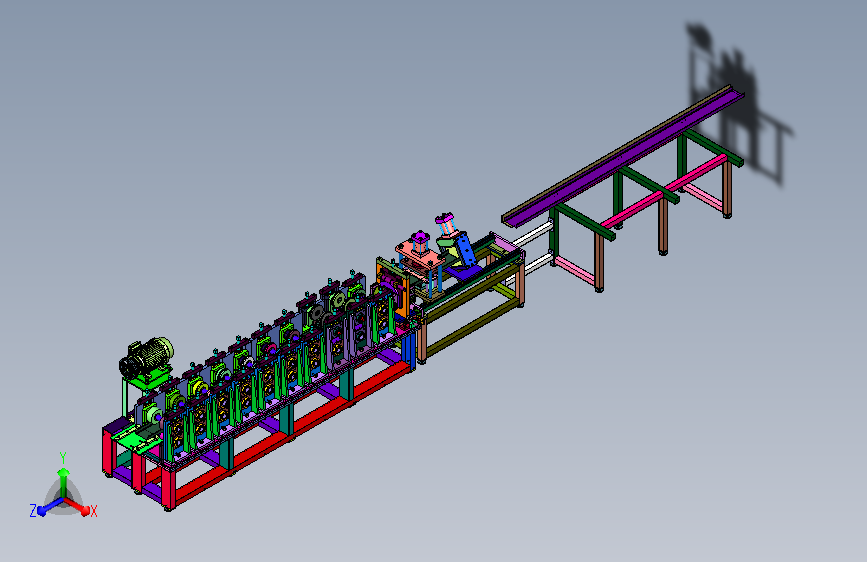The height and width of the screenshot is (562, 867).
Task: Select the long purple output rail
Action: [x=624, y=157]
